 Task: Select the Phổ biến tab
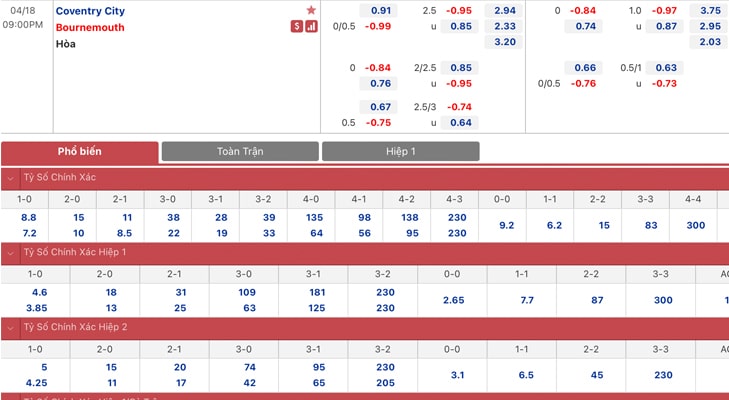pos(80,152)
